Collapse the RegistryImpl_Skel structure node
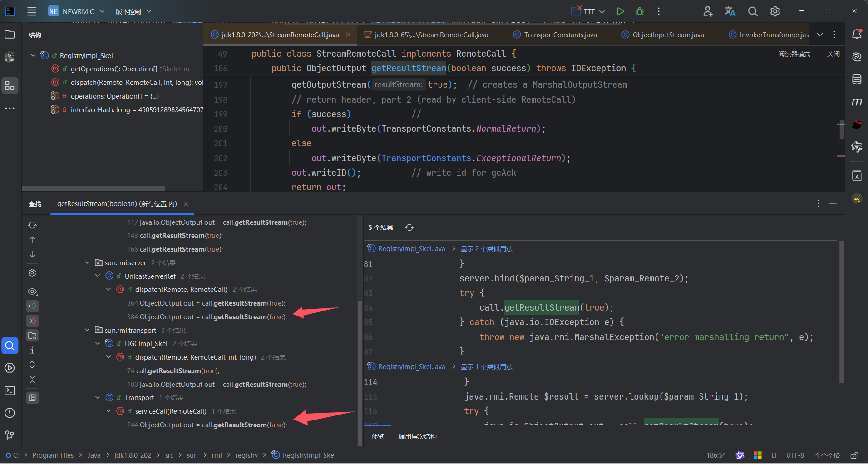This screenshot has height=464, width=868. point(33,55)
